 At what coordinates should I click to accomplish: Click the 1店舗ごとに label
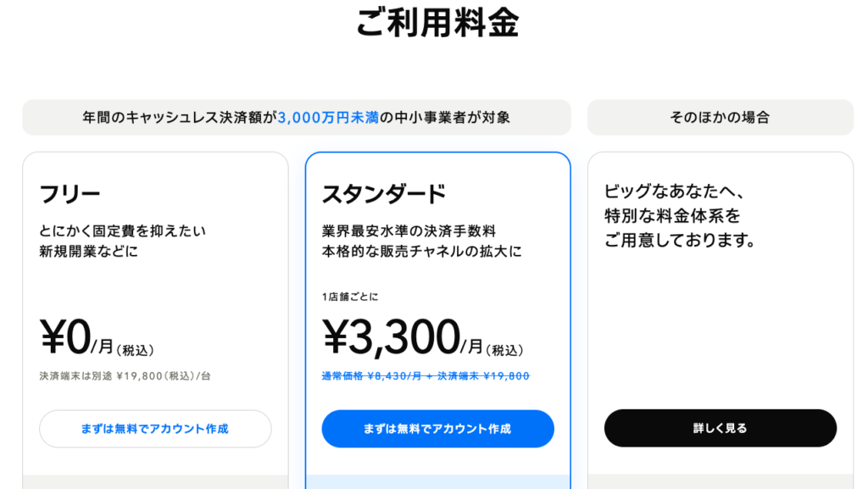coord(350,297)
